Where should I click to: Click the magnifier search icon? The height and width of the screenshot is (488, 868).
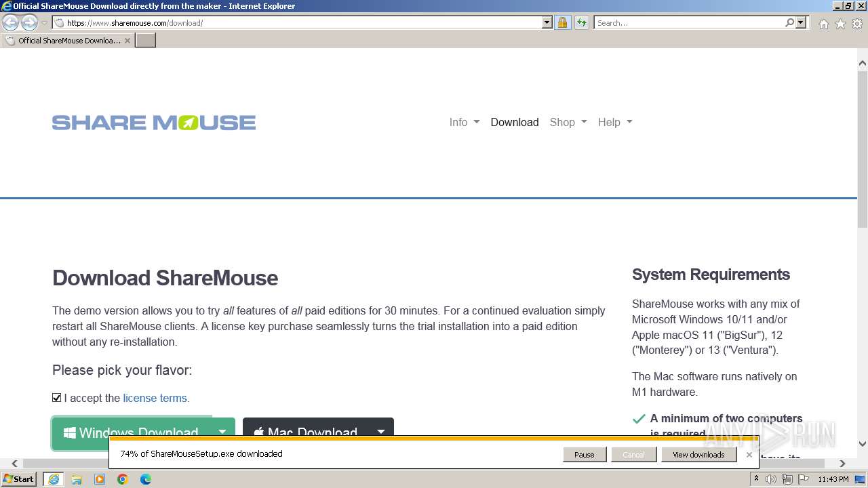coord(789,22)
